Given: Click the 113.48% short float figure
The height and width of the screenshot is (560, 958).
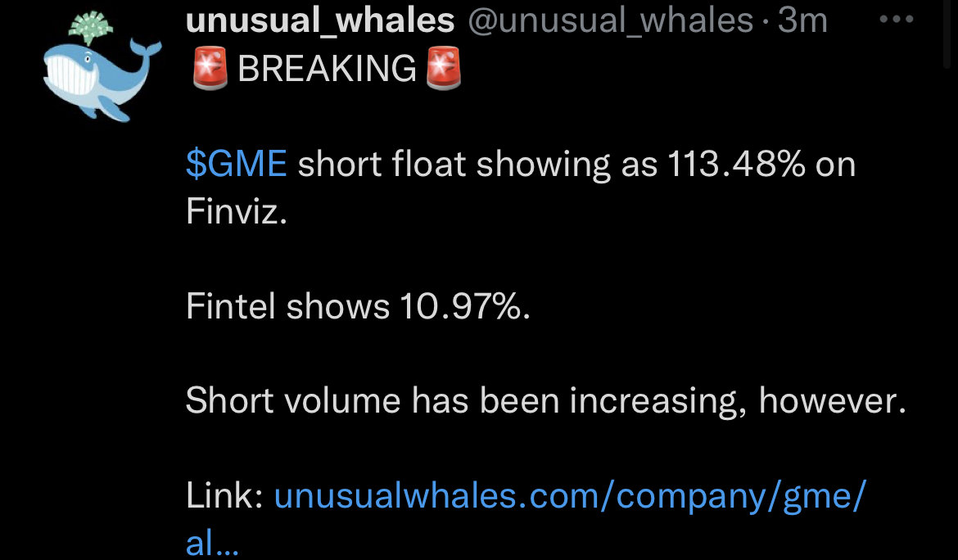Looking at the screenshot, I should pyautogui.click(x=736, y=164).
